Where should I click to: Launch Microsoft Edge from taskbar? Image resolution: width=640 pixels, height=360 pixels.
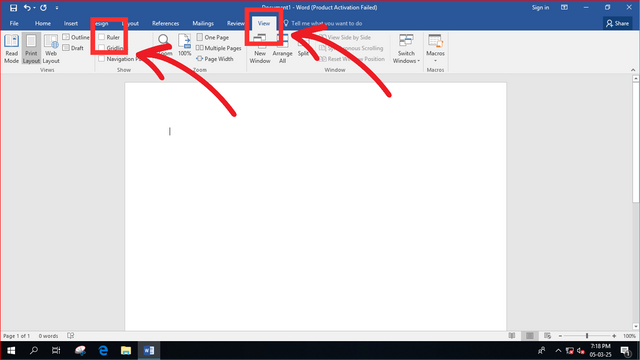point(103,351)
